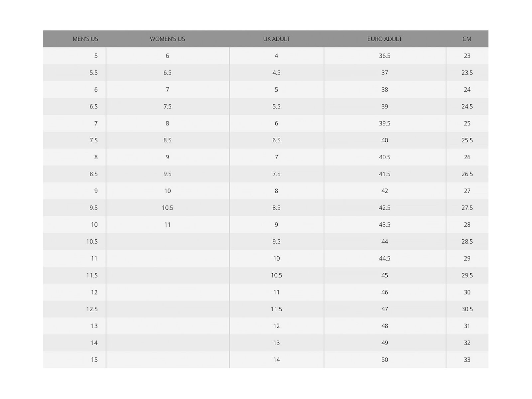Image resolution: width=532 pixels, height=399 pixels.
Task: Click the CM column header
Action: coord(466,39)
